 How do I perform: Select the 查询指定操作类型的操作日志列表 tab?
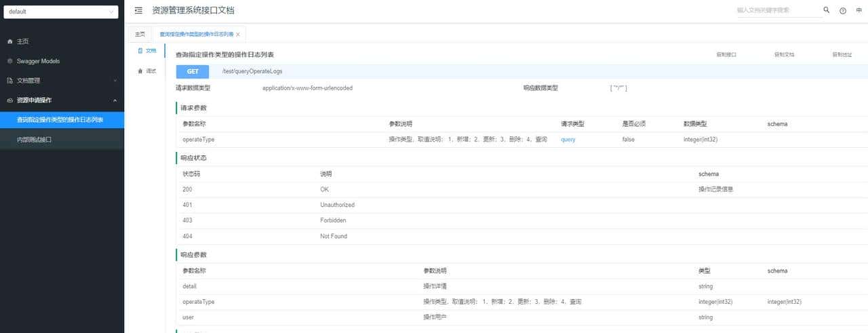pos(196,34)
